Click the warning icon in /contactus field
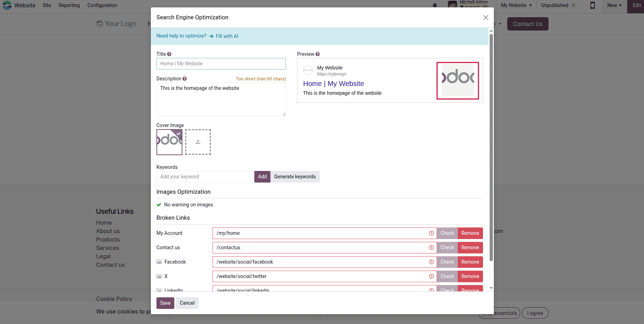Image resolution: width=644 pixels, height=324 pixels. [x=431, y=247]
